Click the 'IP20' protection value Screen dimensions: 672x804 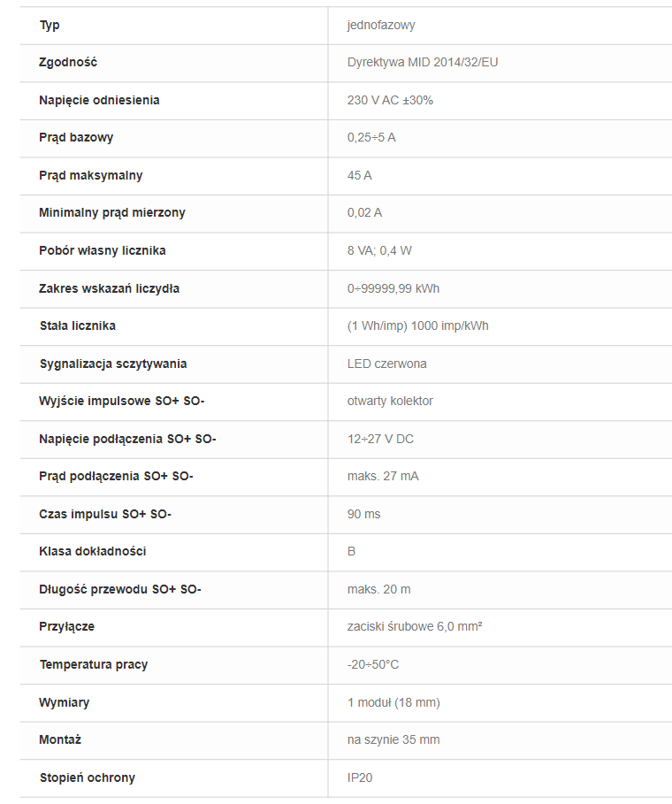pyautogui.click(x=360, y=777)
